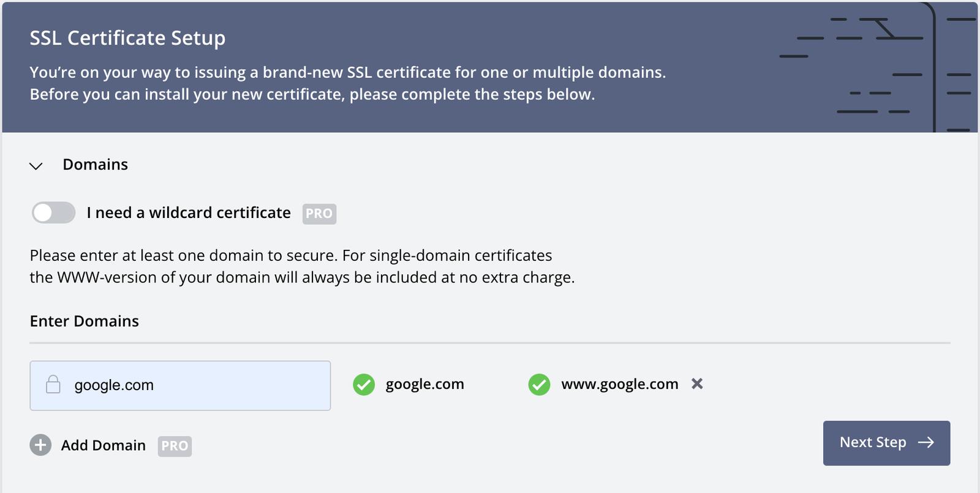Click the Domains section heading
Image resolution: width=980 pixels, height=493 pixels.
point(95,165)
